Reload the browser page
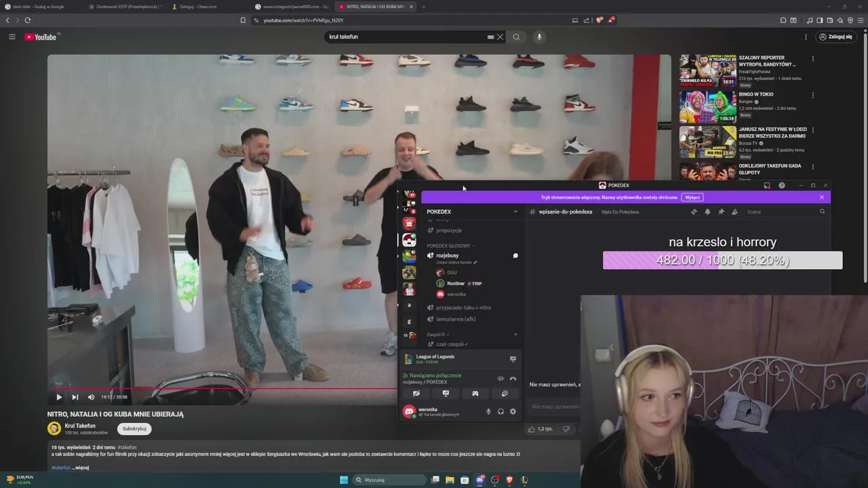Screen dimensions: 868x488 point(28,20)
